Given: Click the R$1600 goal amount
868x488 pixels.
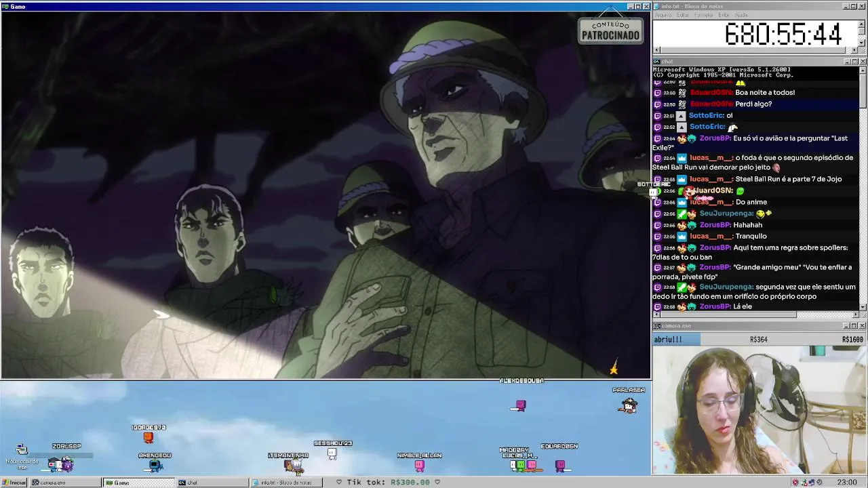Looking at the screenshot, I should pyautogui.click(x=852, y=340).
